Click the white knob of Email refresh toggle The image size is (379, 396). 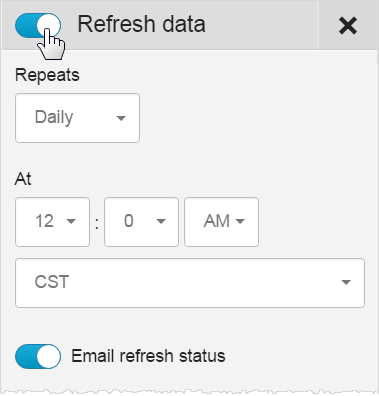click(49, 356)
